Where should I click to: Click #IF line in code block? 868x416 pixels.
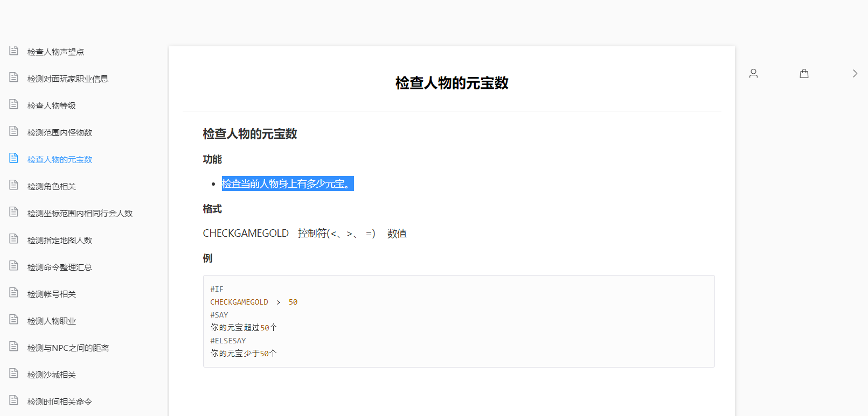point(217,289)
